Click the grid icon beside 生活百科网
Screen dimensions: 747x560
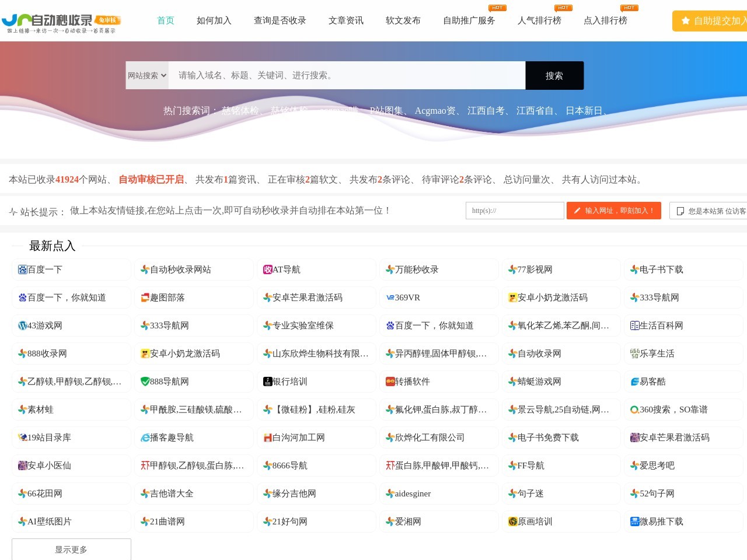634,325
